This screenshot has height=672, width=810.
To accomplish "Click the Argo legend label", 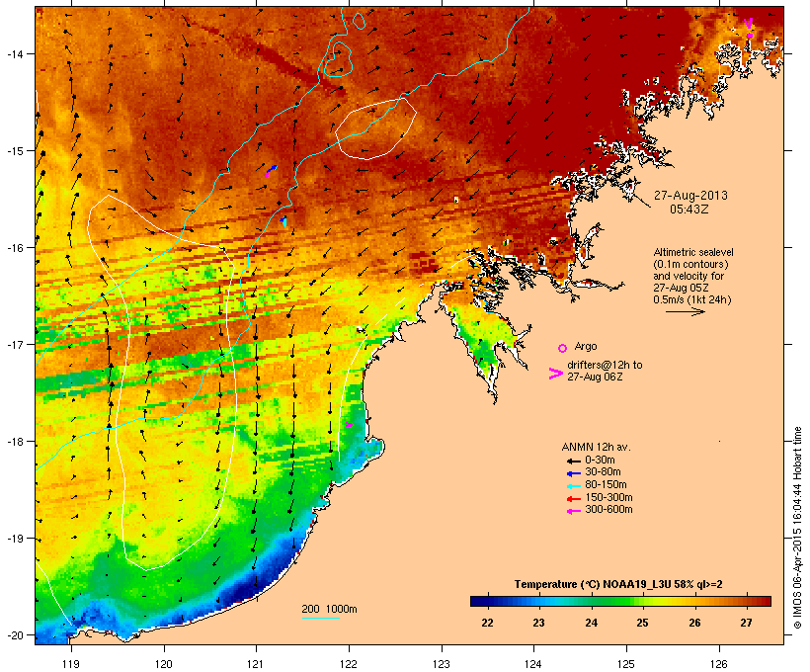I will [x=586, y=346].
